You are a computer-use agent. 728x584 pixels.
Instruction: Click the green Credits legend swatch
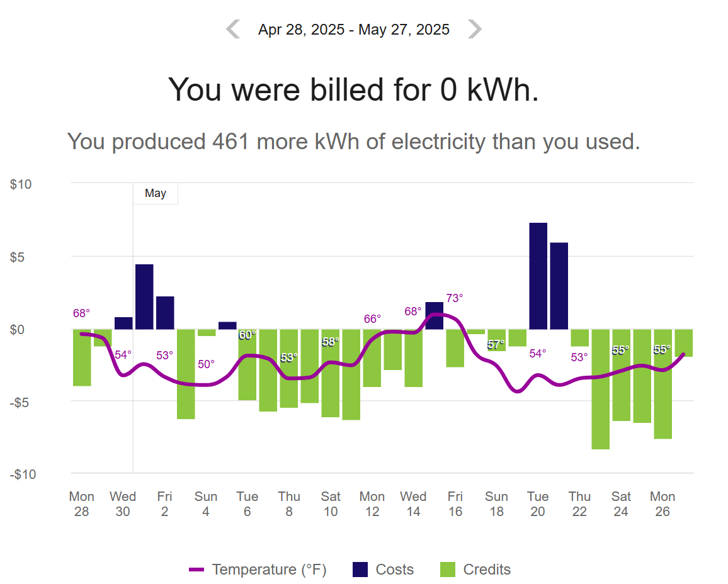(x=448, y=569)
